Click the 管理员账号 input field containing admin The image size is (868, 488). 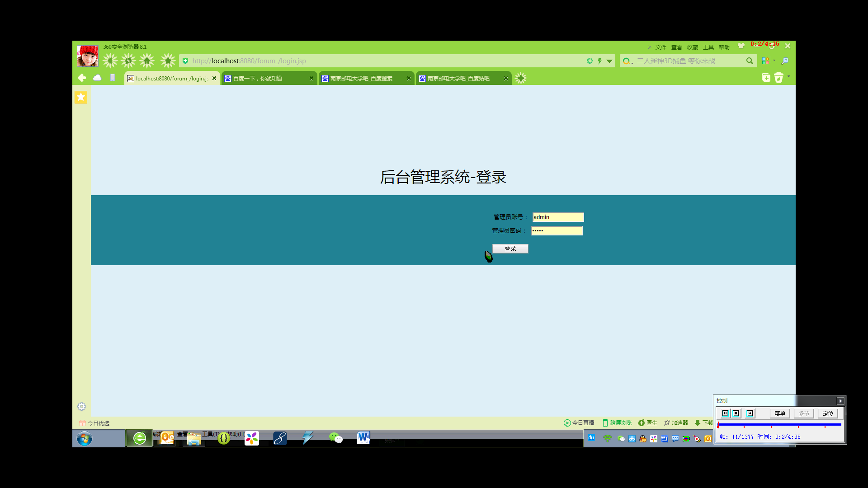(558, 217)
